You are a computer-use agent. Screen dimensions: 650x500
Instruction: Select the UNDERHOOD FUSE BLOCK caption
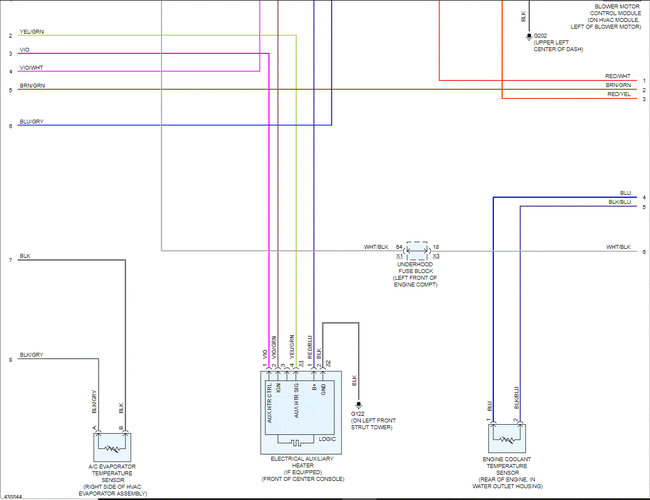click(x=415, y=267)
